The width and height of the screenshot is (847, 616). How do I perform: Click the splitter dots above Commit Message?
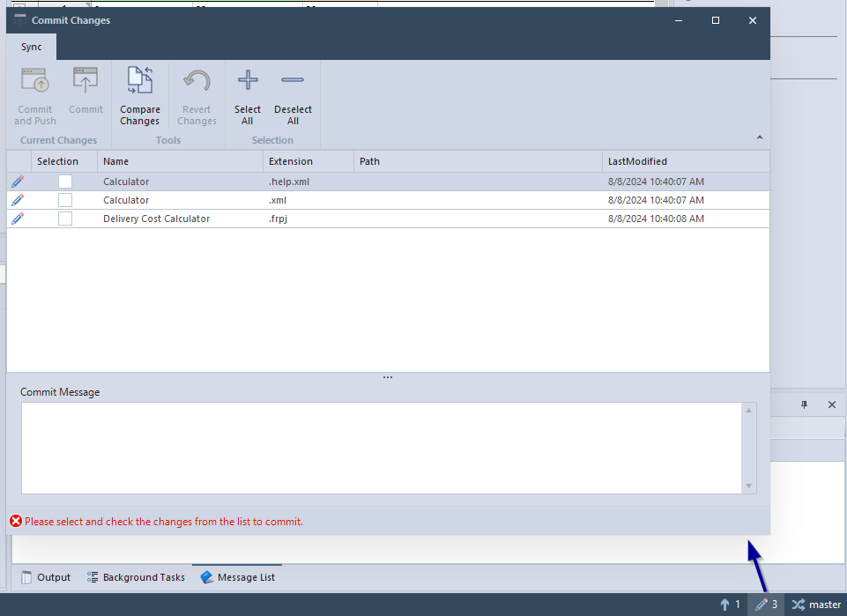coord(387,377)
